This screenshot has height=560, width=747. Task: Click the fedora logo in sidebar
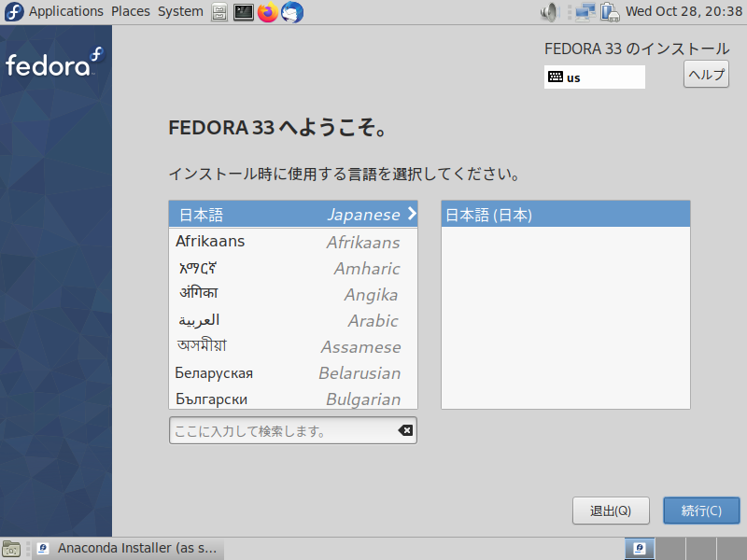55,63
